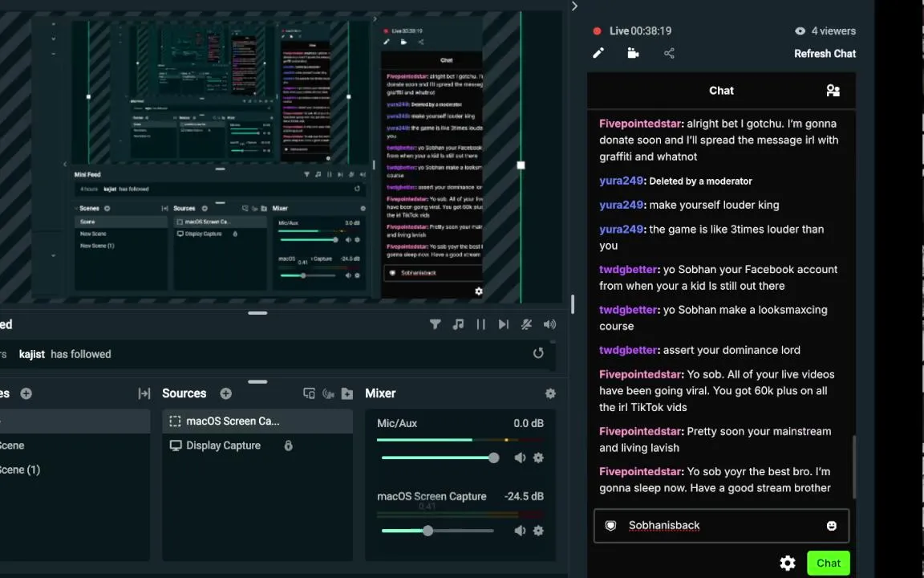
Task: Toggle lock on Display Capture source
Action: 288,446
